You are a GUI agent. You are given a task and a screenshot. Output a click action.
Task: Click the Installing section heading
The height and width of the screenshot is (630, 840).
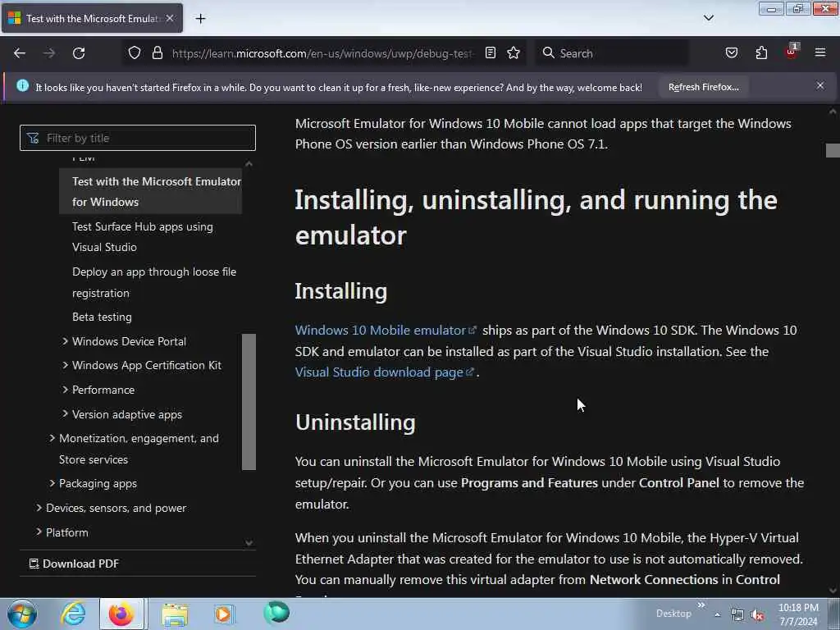point(340,291)
